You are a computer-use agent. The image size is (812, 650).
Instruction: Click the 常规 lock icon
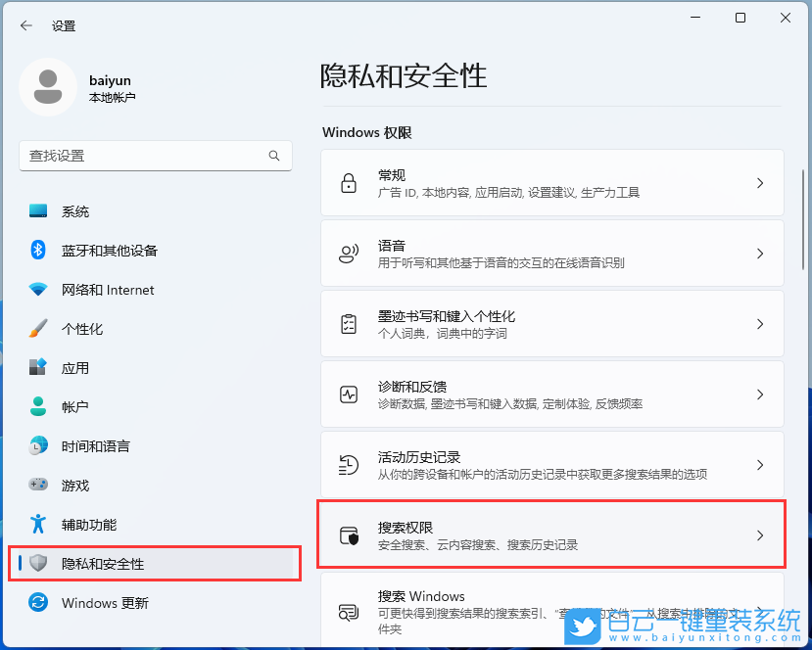(x=349, y=182)
